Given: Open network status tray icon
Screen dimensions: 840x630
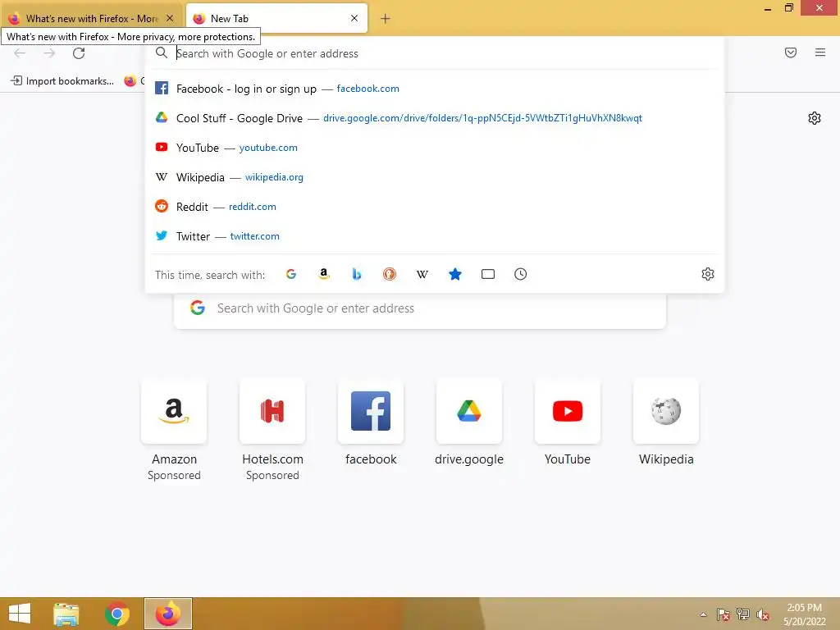Looking at the screenshot, I should (743, 614).
